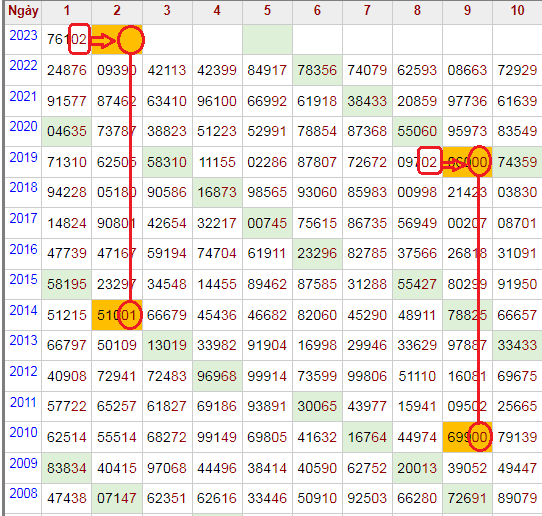Click the Ngày column header

23,11
